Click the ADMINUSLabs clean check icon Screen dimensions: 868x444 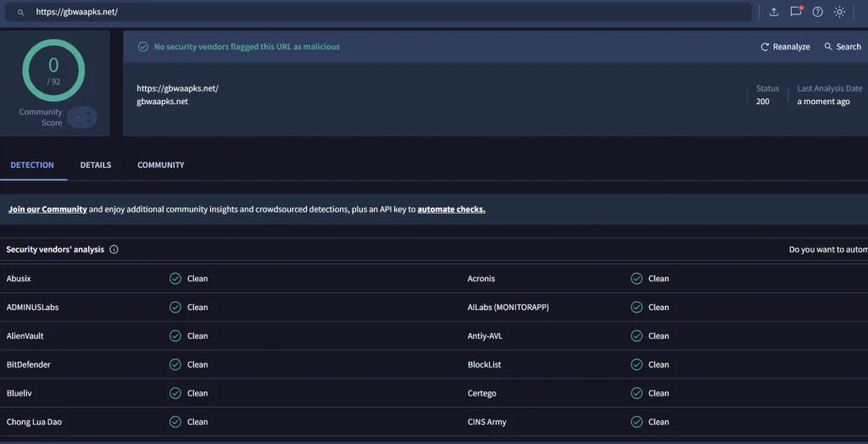point(175,308)
